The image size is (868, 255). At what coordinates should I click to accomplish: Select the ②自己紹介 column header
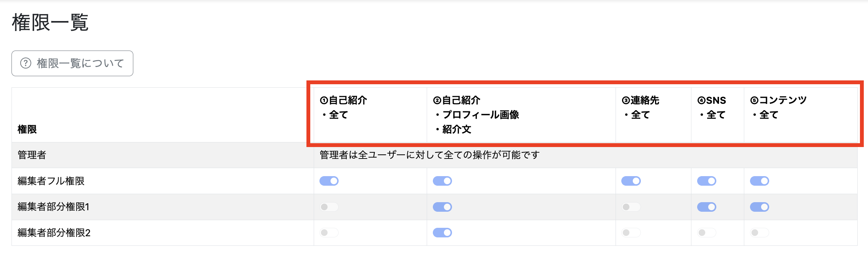click(x=457, y=100)
